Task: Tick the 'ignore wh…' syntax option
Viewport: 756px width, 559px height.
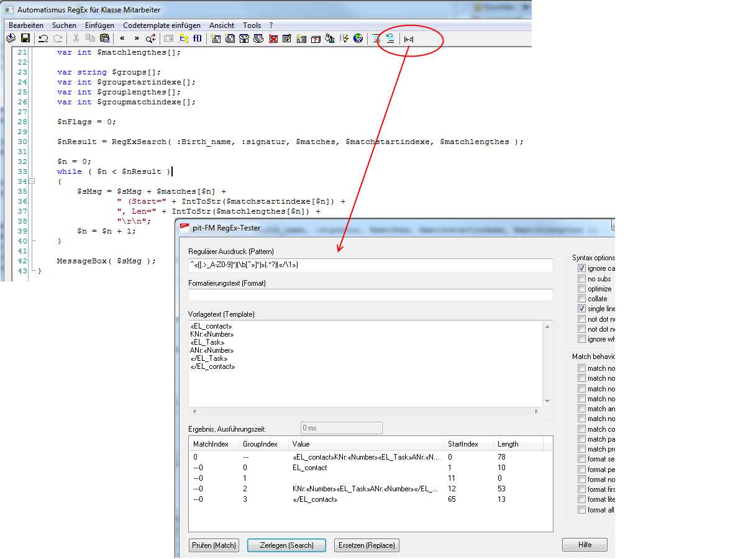Action: click(581, 339)
